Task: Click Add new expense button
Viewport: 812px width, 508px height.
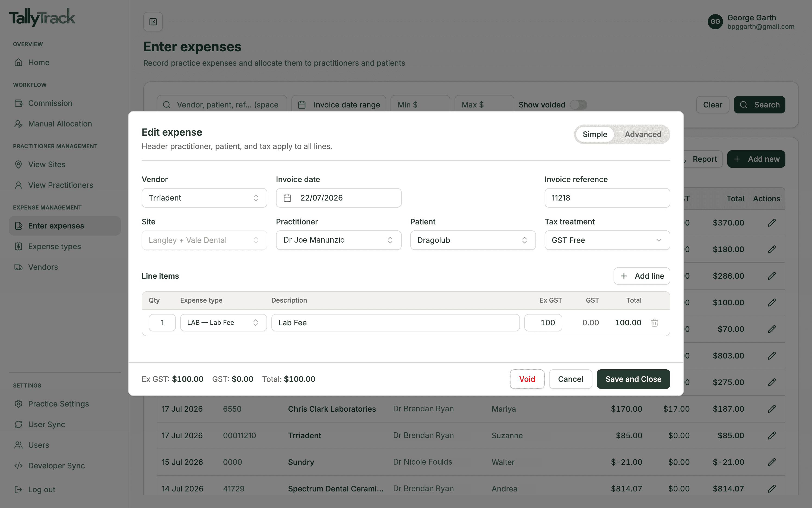Action: pos(756,159)
